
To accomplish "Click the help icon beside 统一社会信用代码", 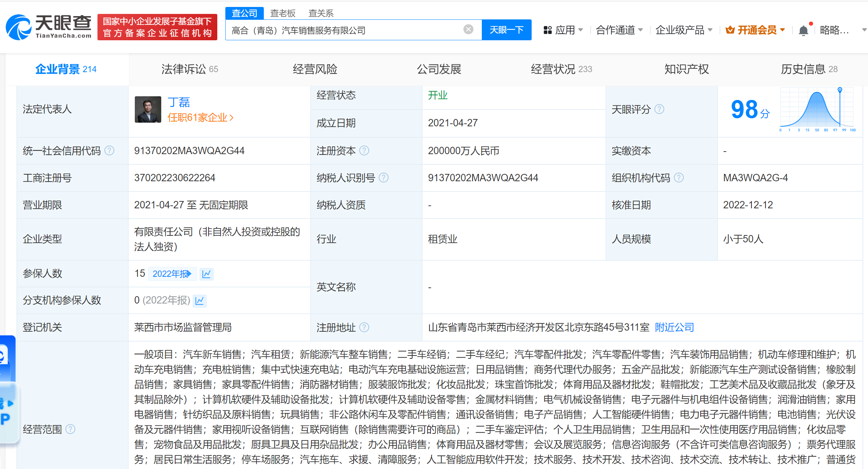I will pos(109,150).
